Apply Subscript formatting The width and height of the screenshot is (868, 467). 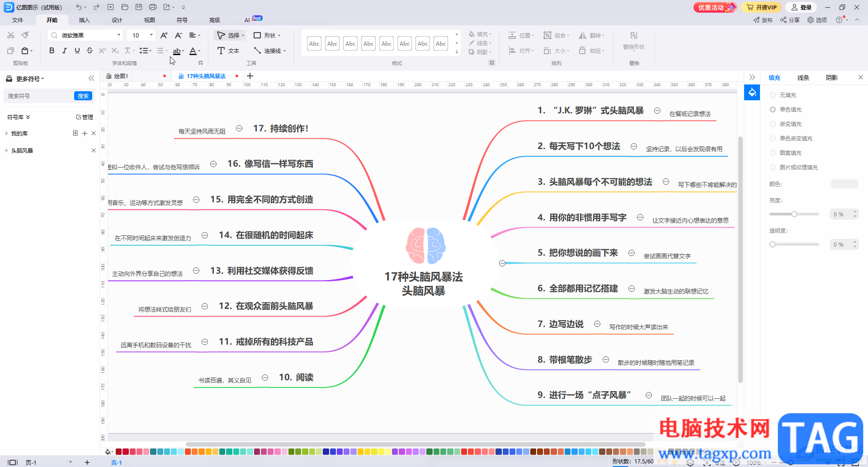[115, 51]
